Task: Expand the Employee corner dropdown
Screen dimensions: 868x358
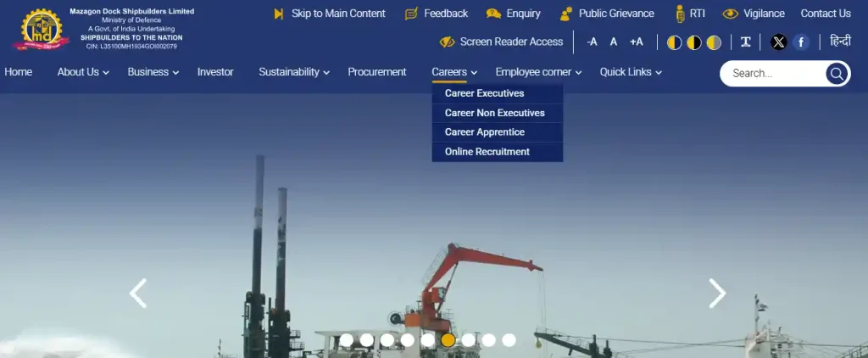Action: pos(538,72)
